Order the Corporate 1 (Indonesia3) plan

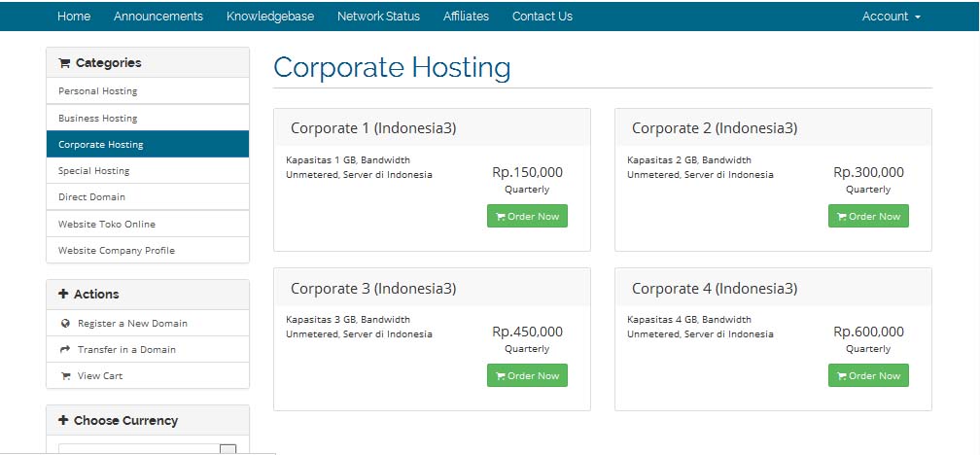(527, 217)
